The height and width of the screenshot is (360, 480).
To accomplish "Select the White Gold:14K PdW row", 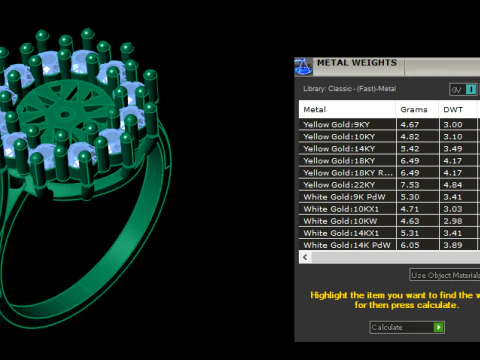I will point(389,245).
